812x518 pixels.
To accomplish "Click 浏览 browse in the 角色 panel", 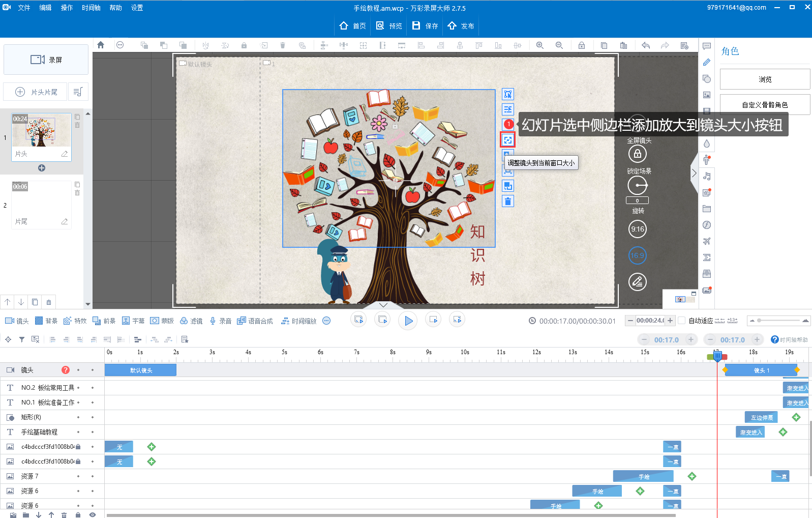I will click(765, 79).
